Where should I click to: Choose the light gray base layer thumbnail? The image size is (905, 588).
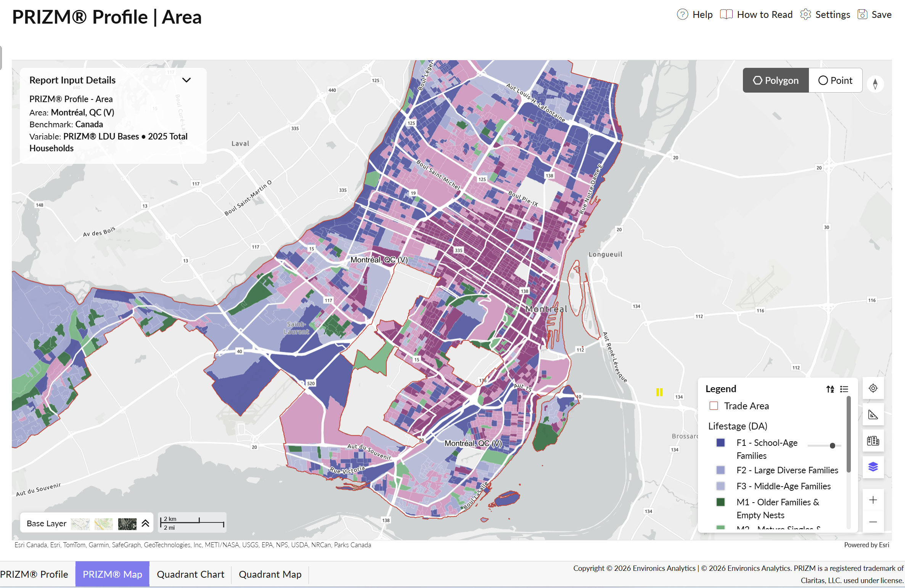[x=80, y=524]
